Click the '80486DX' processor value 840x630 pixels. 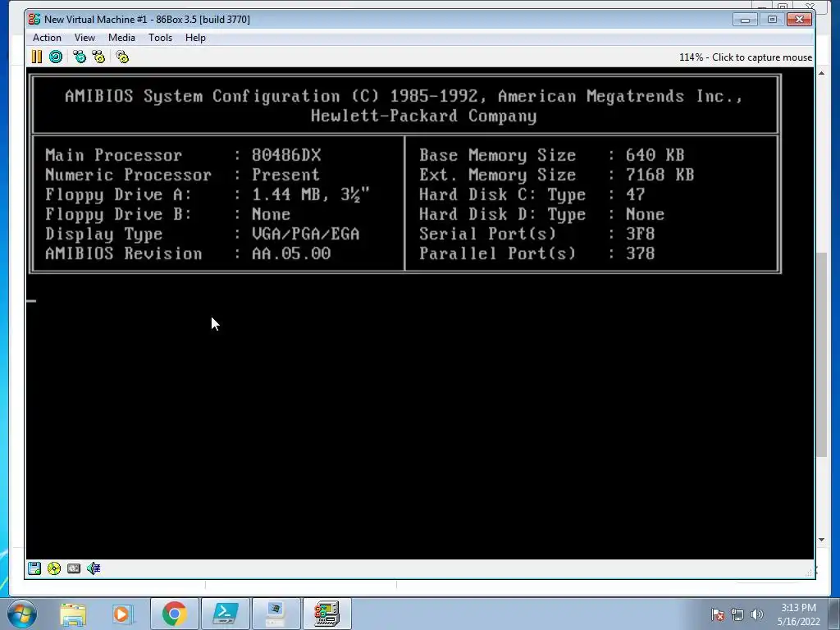286,155
